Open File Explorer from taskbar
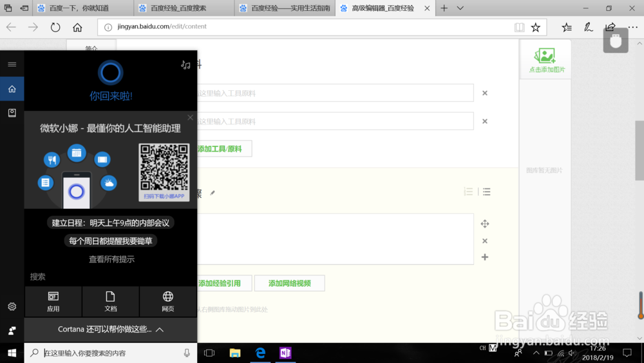This screenshot has width=644, height=363. pos(235,353)
